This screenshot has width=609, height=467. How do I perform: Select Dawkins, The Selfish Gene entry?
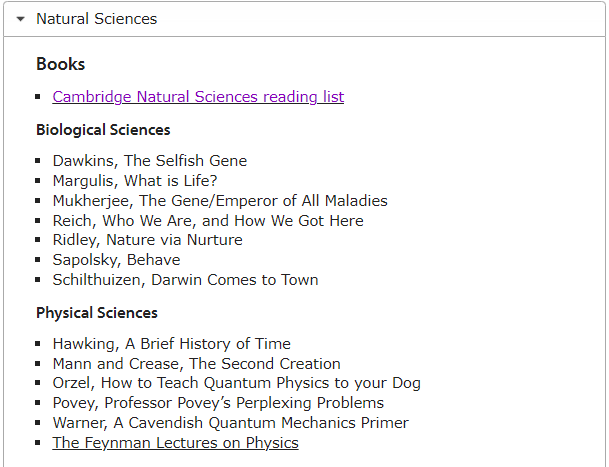[150, 161]
